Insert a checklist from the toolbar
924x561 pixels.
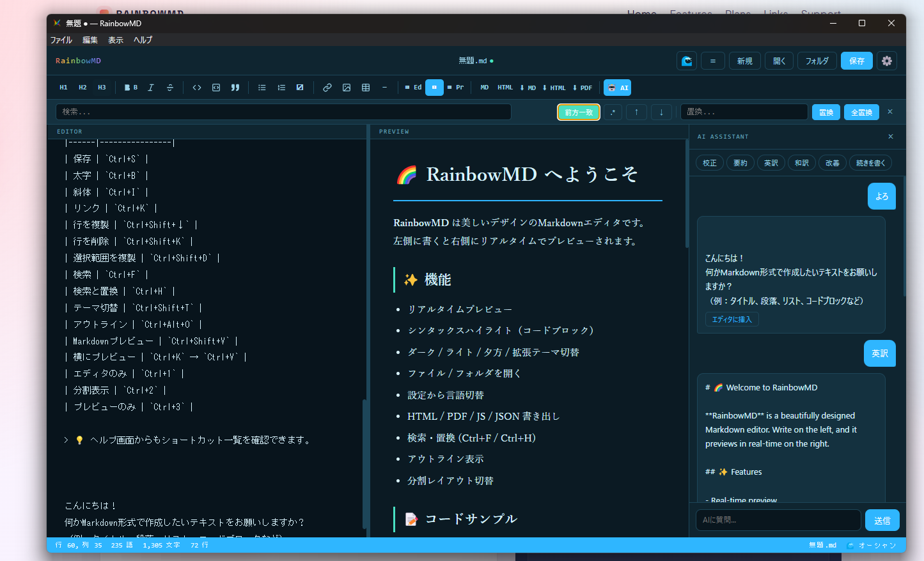(299, 88)
